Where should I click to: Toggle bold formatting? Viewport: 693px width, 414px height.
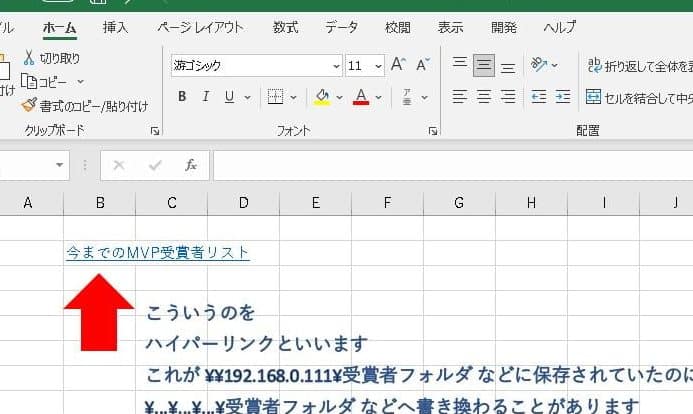coord(182,97)
